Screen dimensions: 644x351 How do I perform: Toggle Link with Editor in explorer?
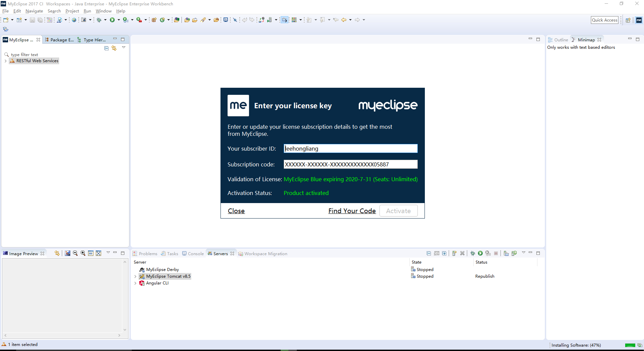click(x=114, y=48)
